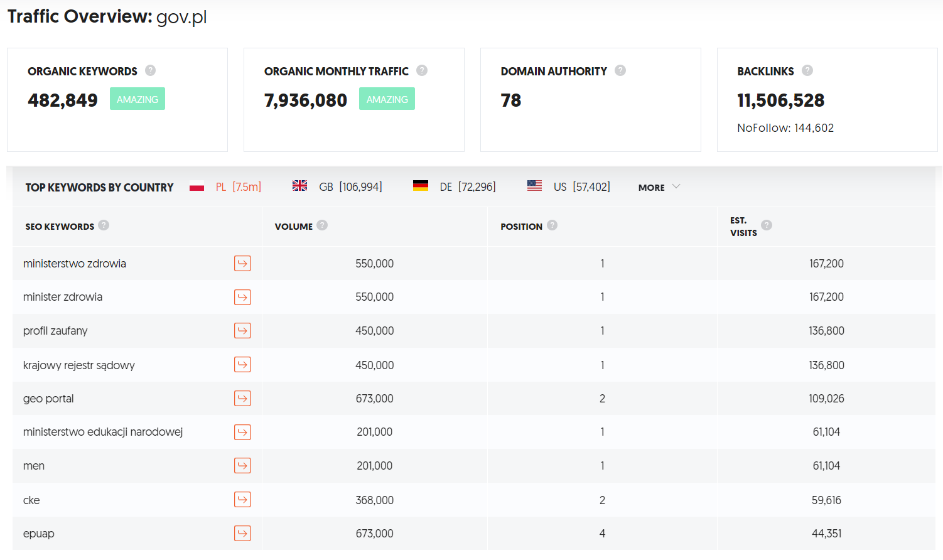Switch to US country keywords
Viewport: 943px width, 560px height.
coord(569,186)
